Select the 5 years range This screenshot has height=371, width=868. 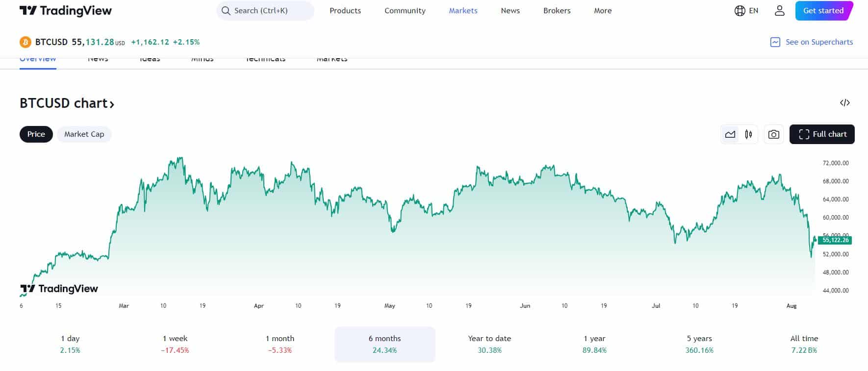coord(699,345)
